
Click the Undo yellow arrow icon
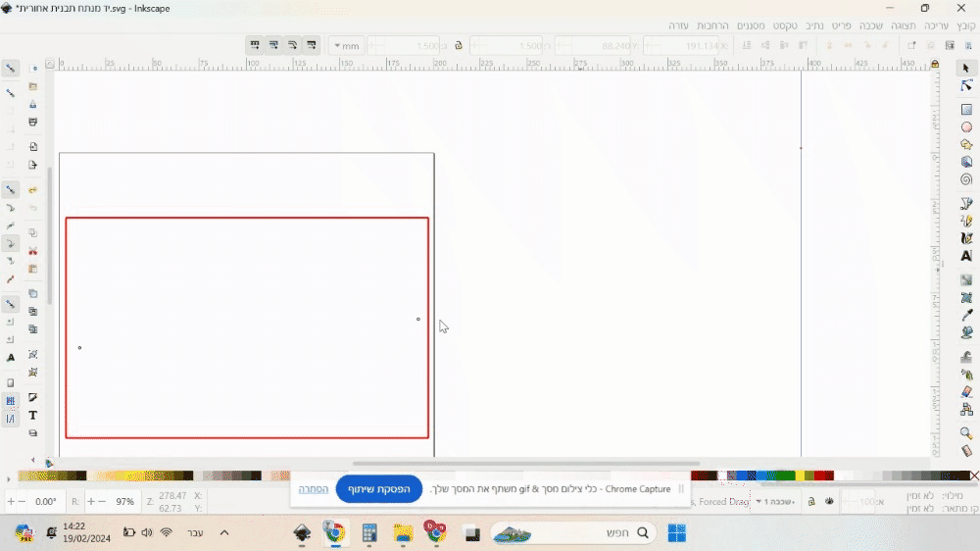(33, 189)
